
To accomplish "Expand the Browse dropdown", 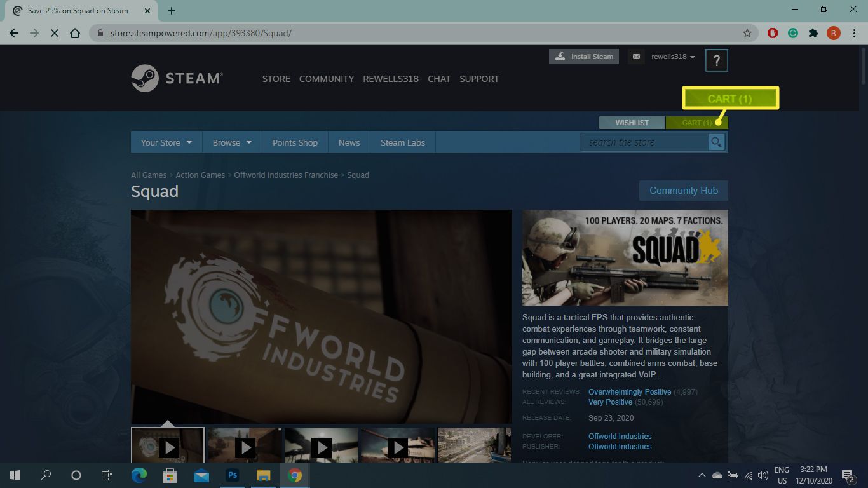I will tap(232, 142).
